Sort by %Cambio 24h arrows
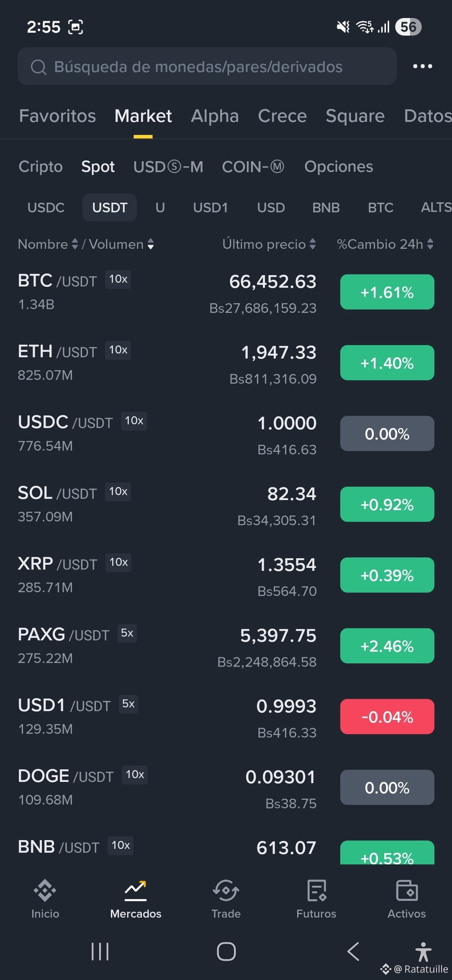The height and width of the screenshot is (980, 452). 430,244
